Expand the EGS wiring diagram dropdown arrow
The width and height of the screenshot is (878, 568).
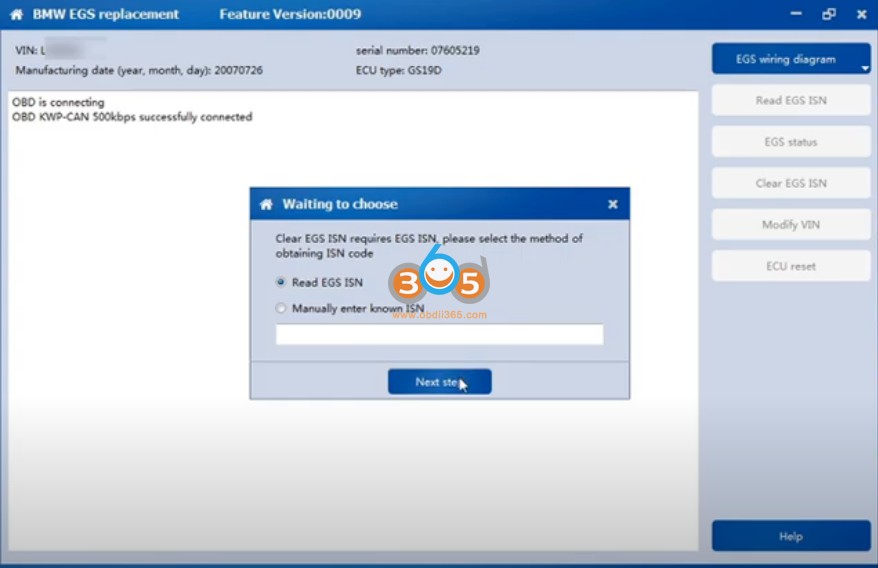tap(865, 68)
